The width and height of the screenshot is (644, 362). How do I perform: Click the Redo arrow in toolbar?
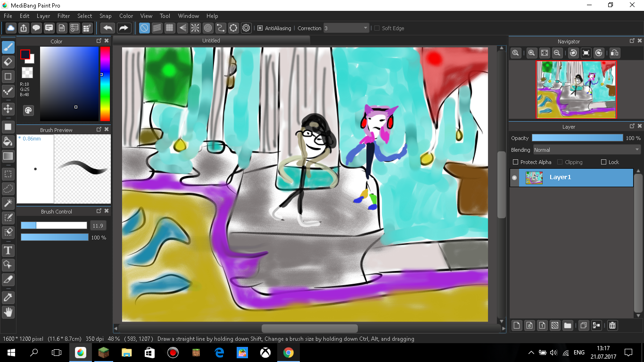124,28
